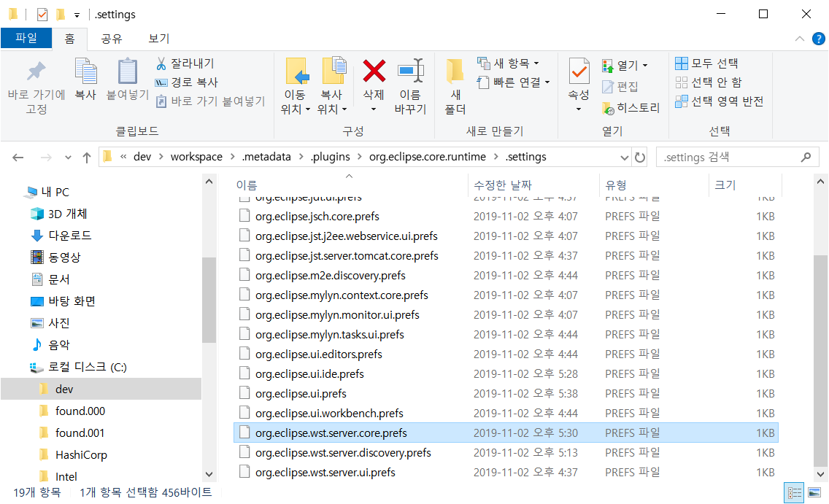Image resolution: width=829 pixels, height=504 pixels.
Task: Select Desktop (바탕 화면) in navigation pane
Action: 63,301
